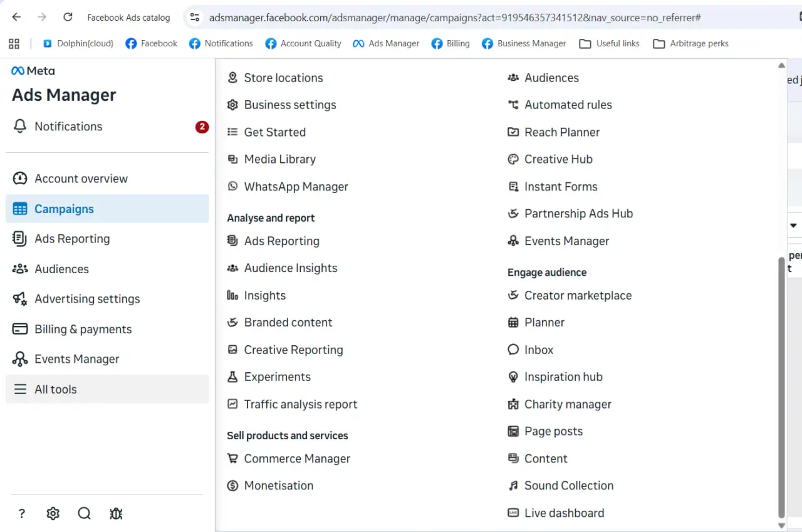
Task: Toggle the All tools menu
Action: (x=107, y=389)
